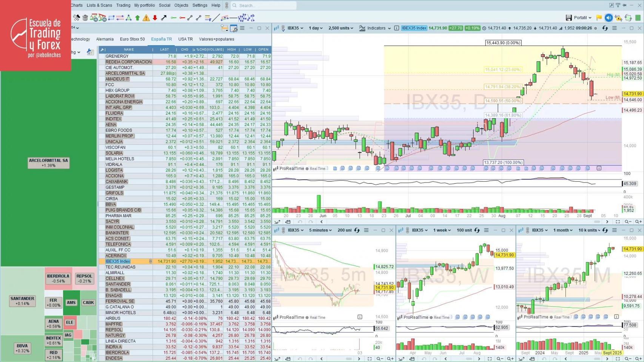The width and height of the screenshot is (644, 362).
Task: Open the 1 month timeframe dropdown
Action: [x=563, y=230]
